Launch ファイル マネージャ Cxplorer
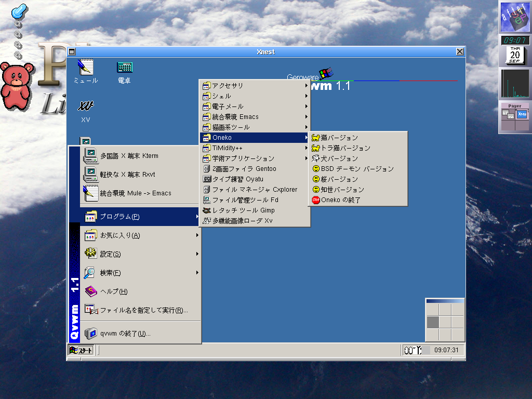Screen dimensions: 532x399 point(255,189)
